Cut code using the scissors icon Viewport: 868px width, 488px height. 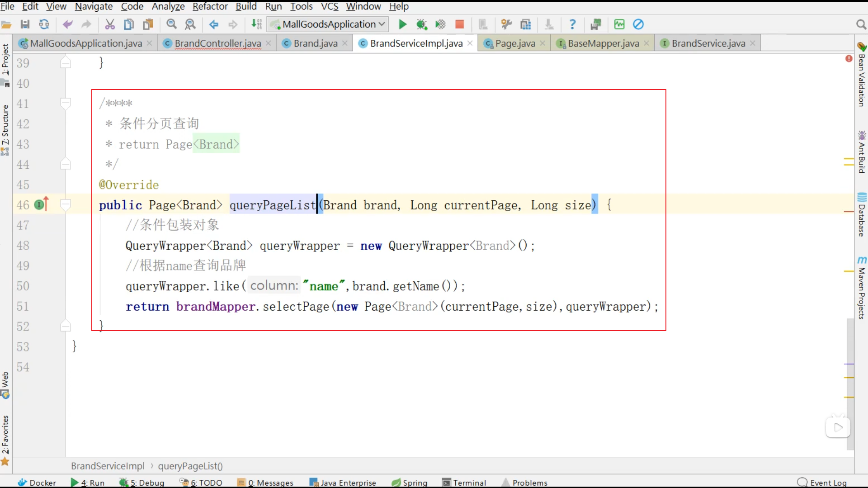[110, 24]
